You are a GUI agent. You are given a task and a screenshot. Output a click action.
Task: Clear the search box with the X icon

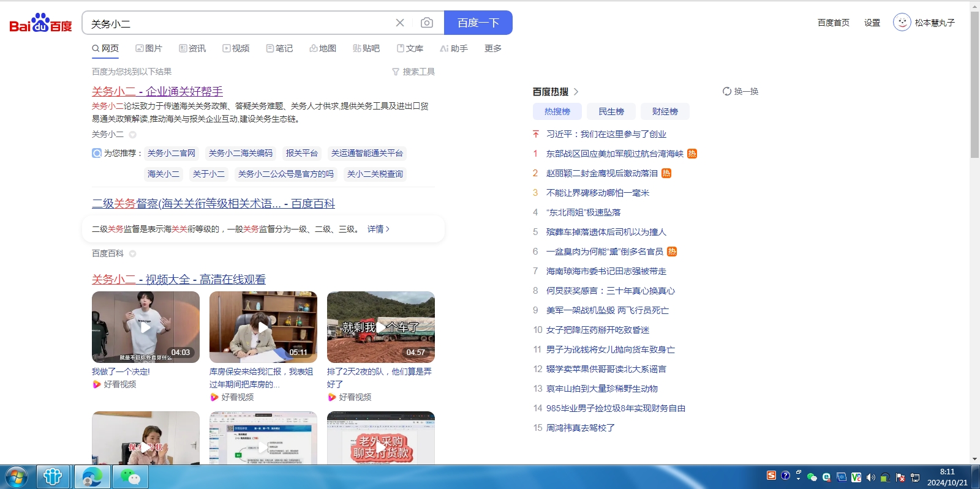[x=400, y=23]
